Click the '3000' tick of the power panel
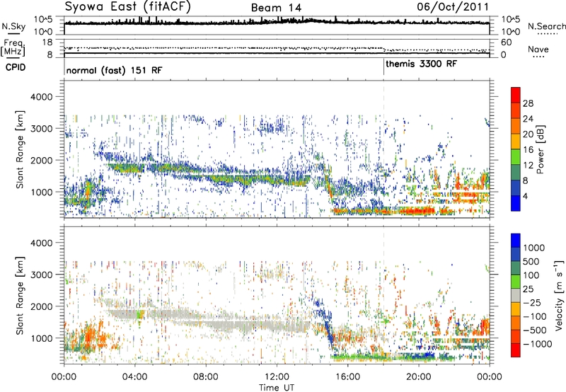 (41, 129)
